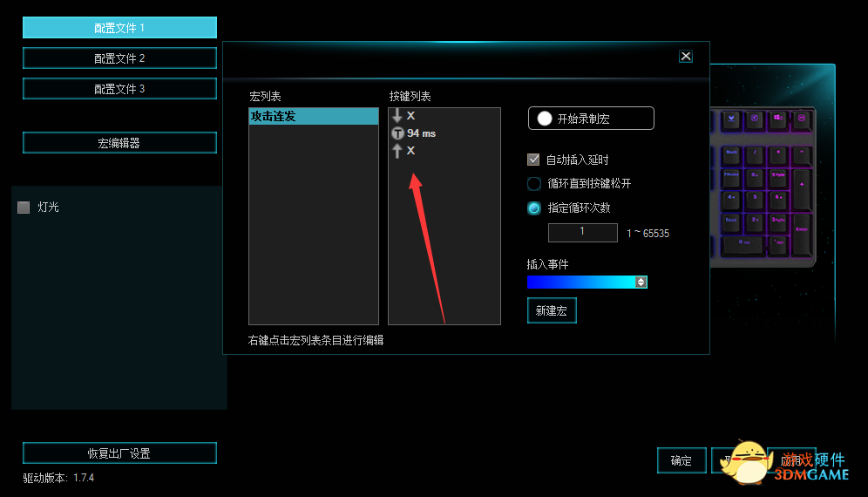Screen dimensions: 868x497
Task: Click the Num lock key on keyboard image
Action: coord(731,153)
